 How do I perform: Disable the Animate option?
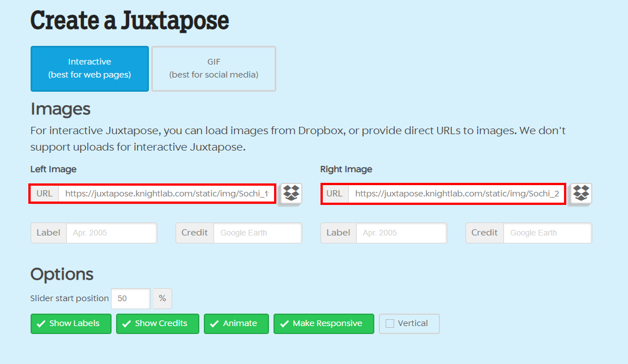point(236,324)
